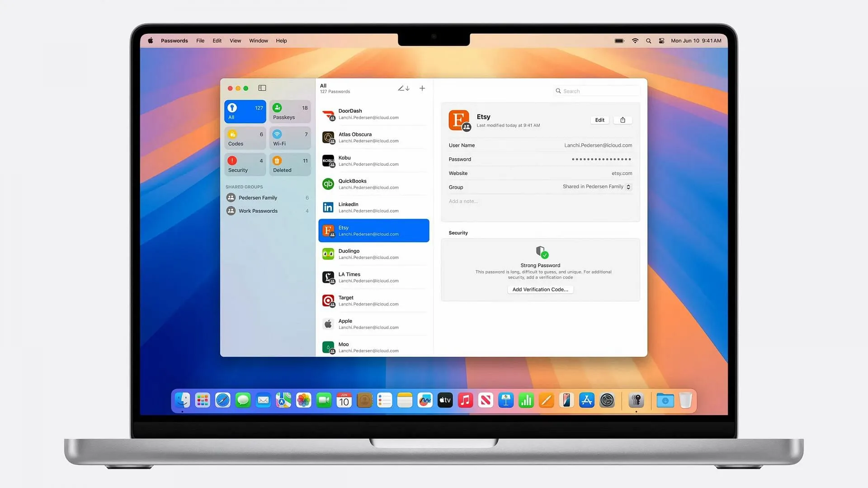Image resolution: width=868 pixels, height=488 pixels.
Task: Click the Pedersen Family shared group icon
Action: click(231, 197)
